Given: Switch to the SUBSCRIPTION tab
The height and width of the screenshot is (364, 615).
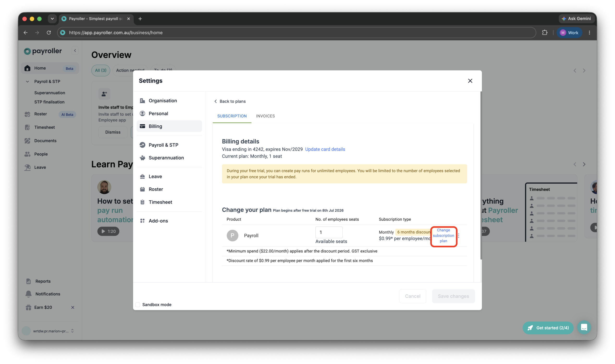Looking at the screenshot, I should (x=232, y=116).
